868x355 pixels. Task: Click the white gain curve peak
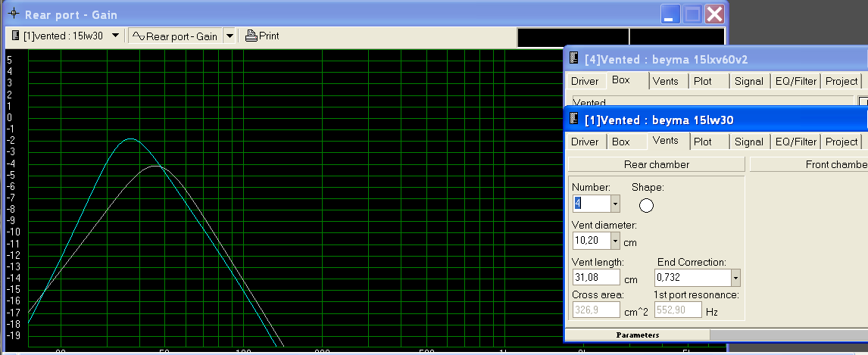155,166
